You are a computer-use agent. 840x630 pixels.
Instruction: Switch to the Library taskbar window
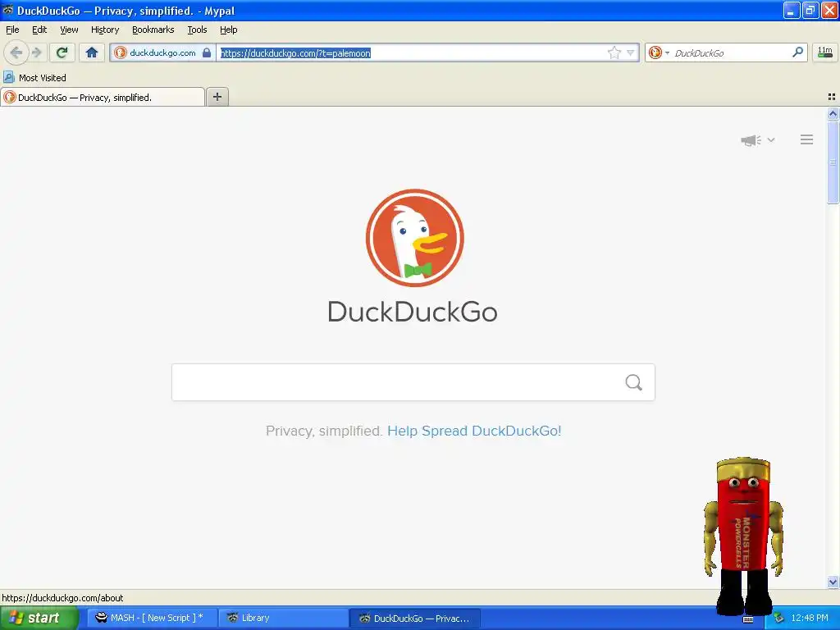(x=283, y=619)
